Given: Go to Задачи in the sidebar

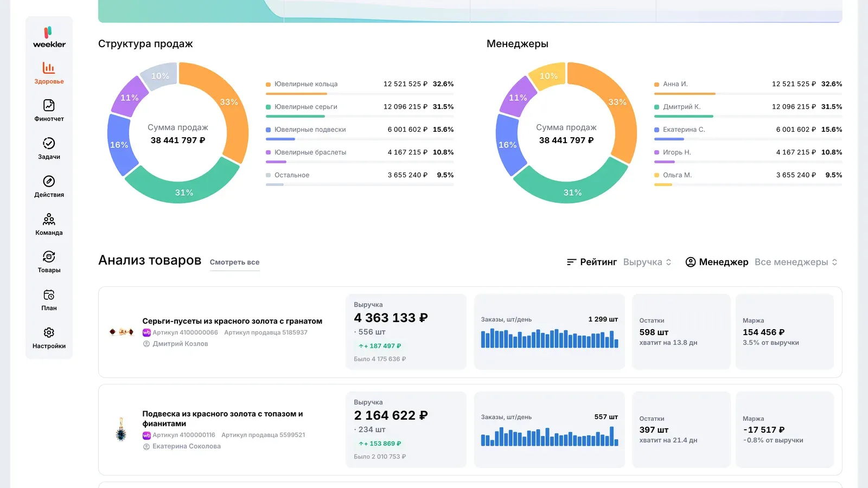Looking at the screenshot, I should (x=49, y=149).
